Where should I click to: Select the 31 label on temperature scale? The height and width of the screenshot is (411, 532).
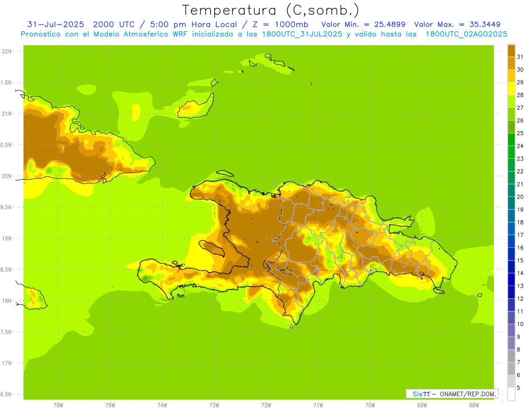point(520,57)
